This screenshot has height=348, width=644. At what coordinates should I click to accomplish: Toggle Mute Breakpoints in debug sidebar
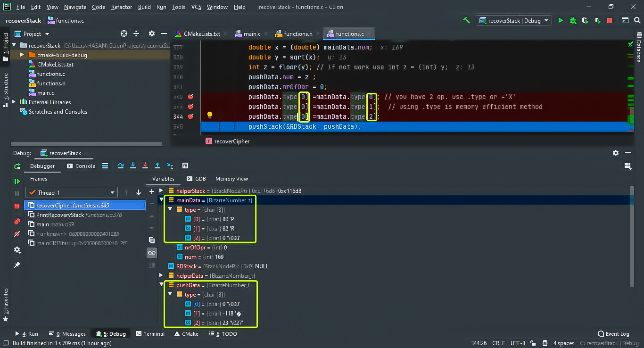tap(17, 234)
